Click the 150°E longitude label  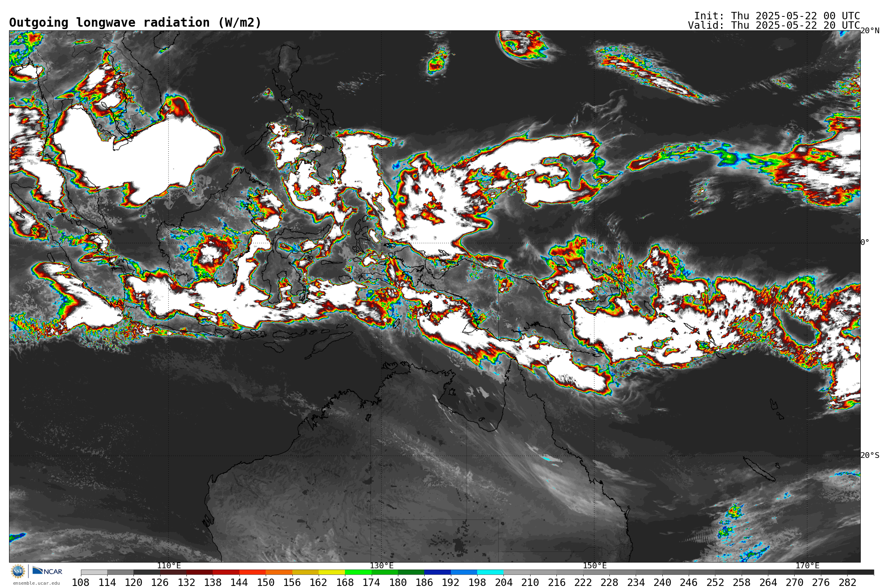(x=595, y=566)
